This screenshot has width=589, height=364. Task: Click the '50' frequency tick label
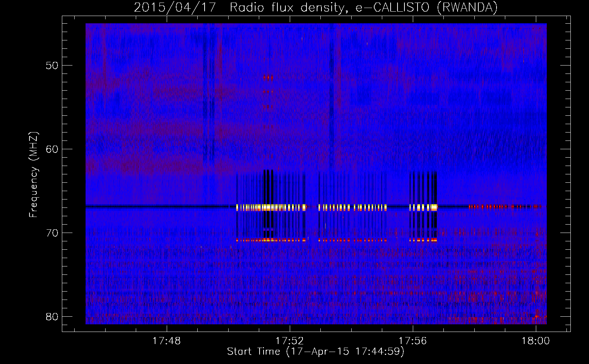click(52, 66)
